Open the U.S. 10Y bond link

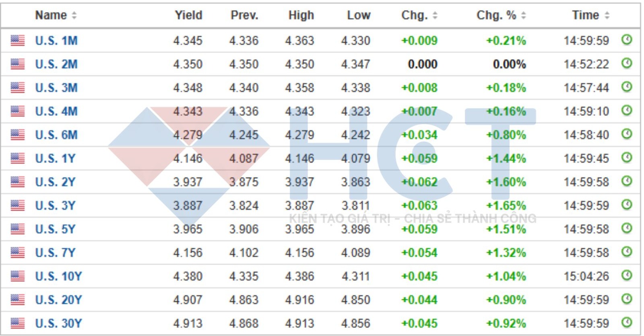(x=58, y=276)
